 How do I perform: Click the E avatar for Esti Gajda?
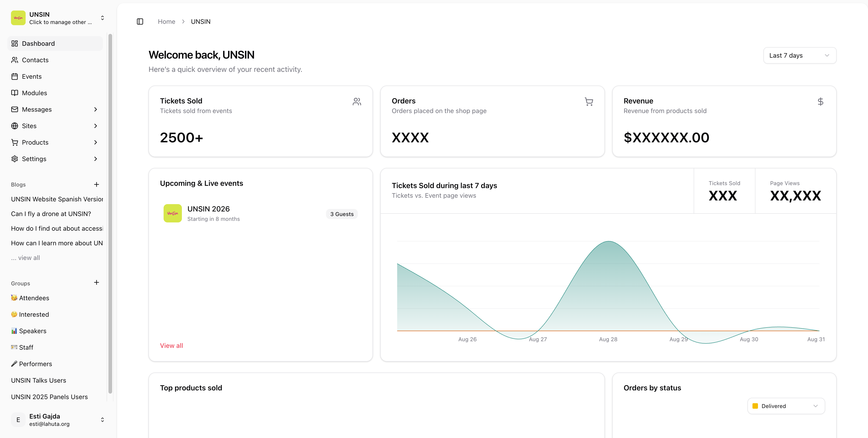click(18, 420)
